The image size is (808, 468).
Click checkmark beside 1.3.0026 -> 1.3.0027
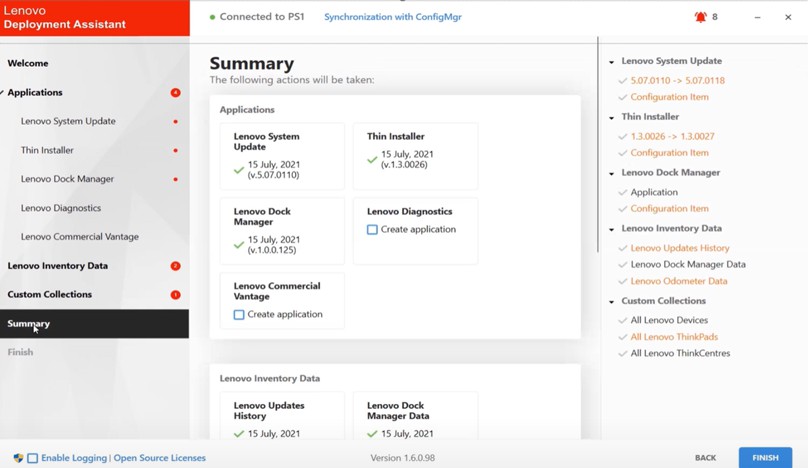coord(622,137)
